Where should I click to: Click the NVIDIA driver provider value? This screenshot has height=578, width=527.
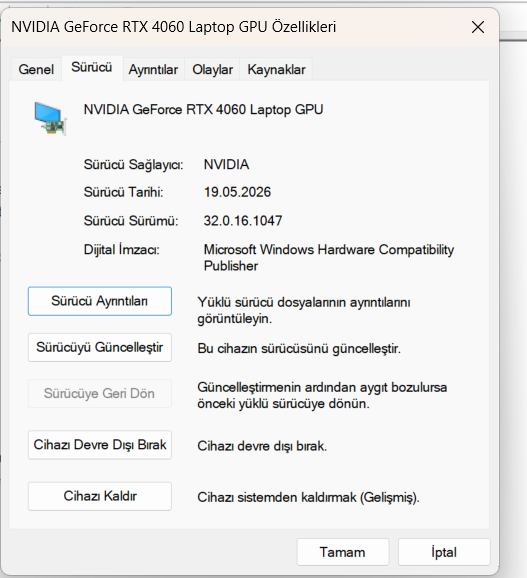click(x=226, y=164)
